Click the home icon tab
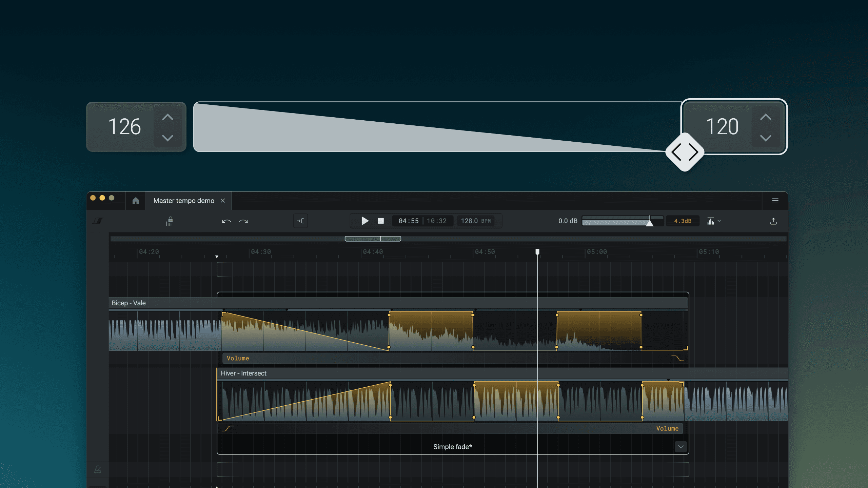The height and width of the screenshot is (488, 868). (x=136, y=201)
